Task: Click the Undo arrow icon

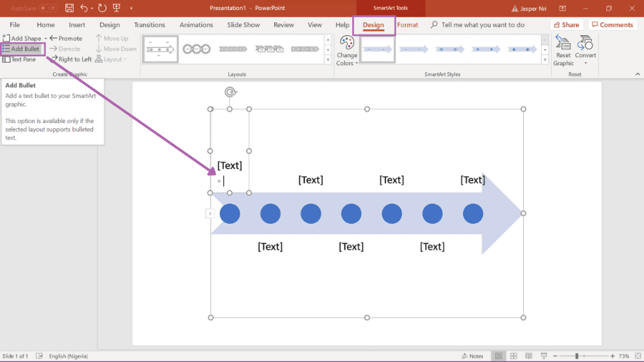Action: pos(84,8)
